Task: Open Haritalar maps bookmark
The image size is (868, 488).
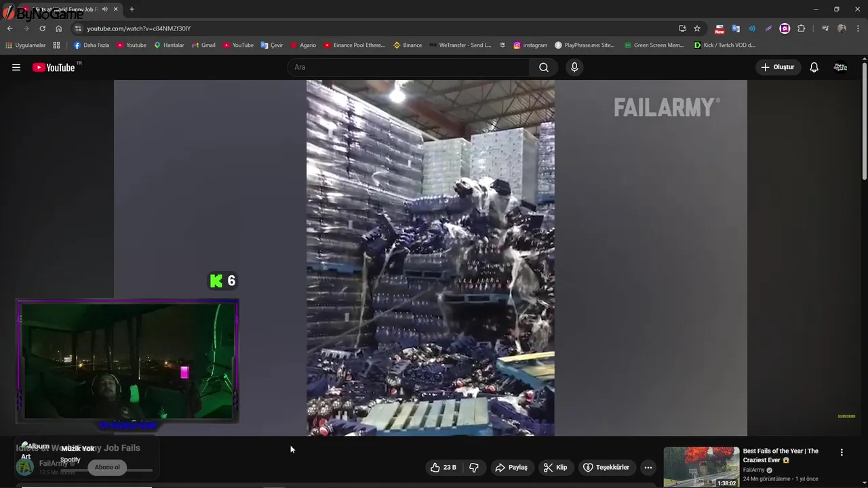Action: pos(169,45)
